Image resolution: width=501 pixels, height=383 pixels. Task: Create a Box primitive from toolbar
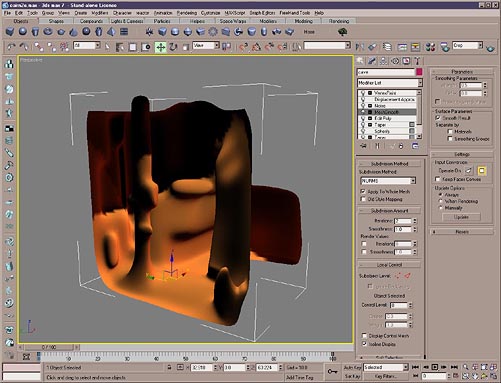[10, 32]
